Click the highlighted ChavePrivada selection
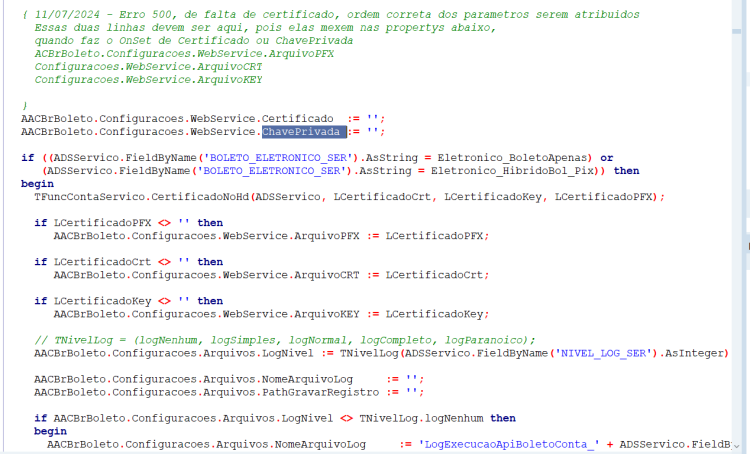The width and height of the screenshot is (750, 454). click(x=304, y=132)
